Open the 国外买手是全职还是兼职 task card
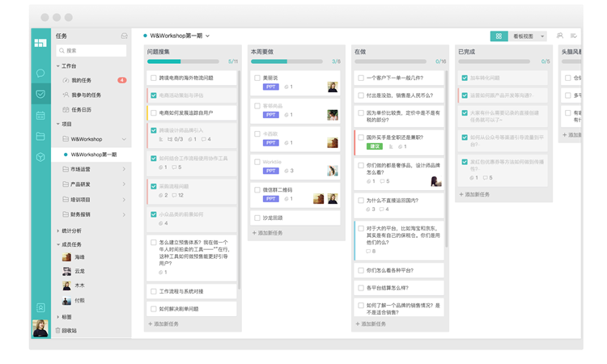The width and height of the screenshot is (607, 364). [x=399, y=142]
